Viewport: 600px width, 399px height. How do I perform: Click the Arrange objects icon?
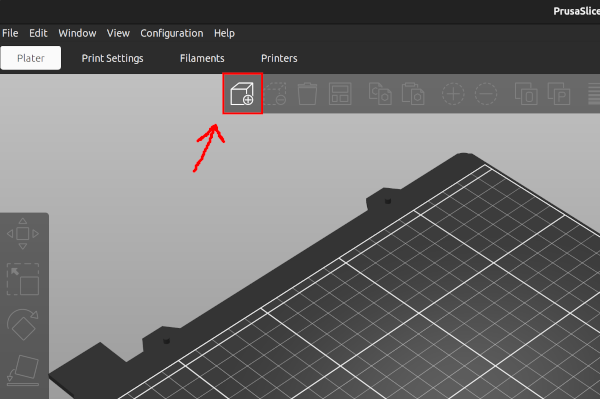[340, 94]
